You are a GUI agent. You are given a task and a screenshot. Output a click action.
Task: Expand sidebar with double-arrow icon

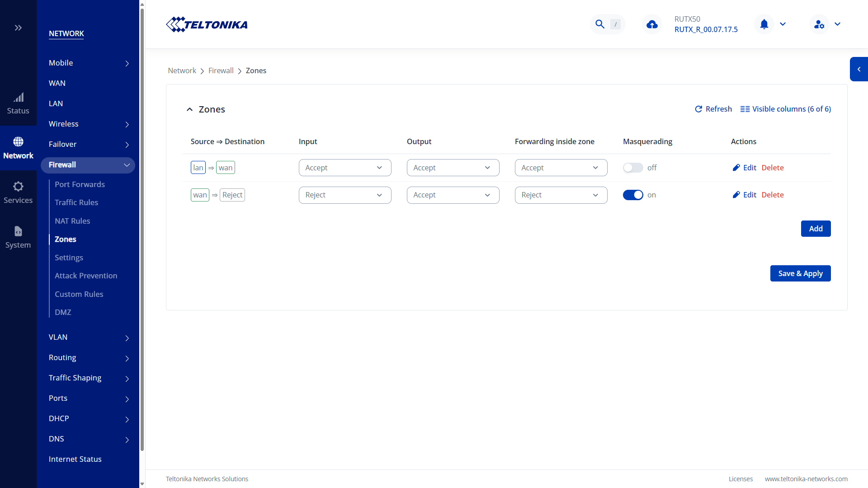18,28
